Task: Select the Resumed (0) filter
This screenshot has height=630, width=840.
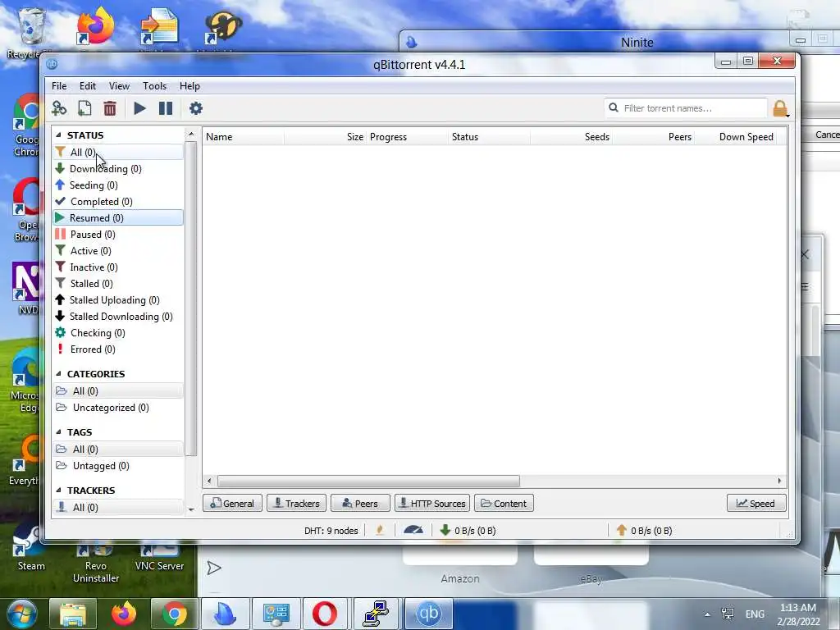Action: tap(118, 218)
